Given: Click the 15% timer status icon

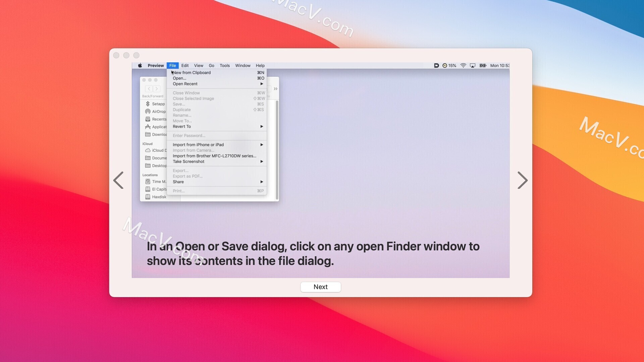Looking at the screenshot, I should [449, 65].
